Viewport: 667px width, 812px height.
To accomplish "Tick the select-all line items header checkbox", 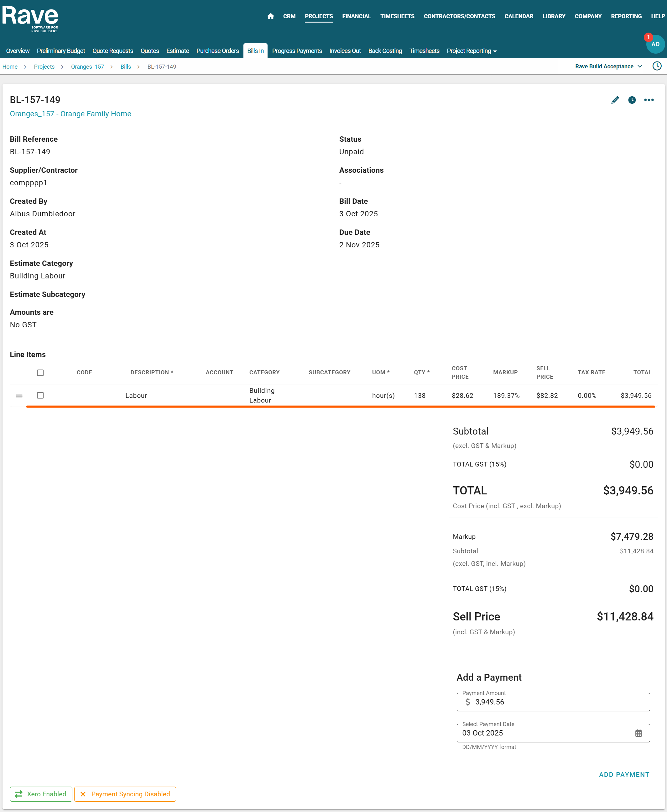I will [x=40, y=372].
